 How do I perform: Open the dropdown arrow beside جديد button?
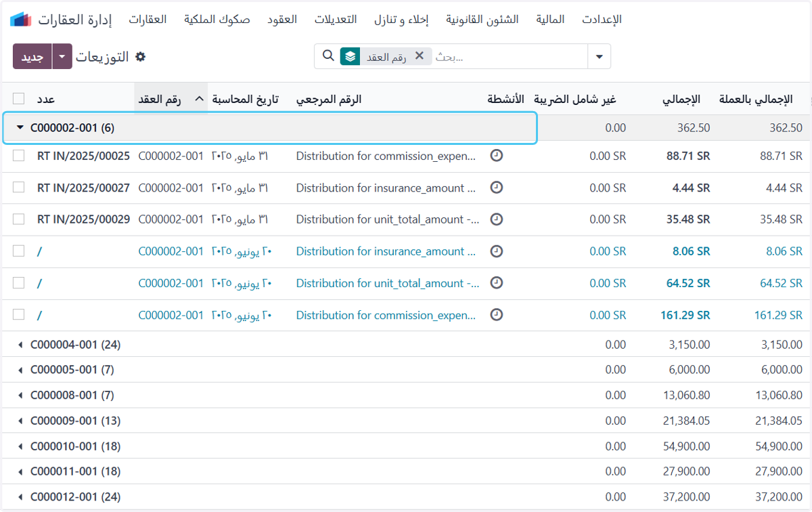[62, 57]
